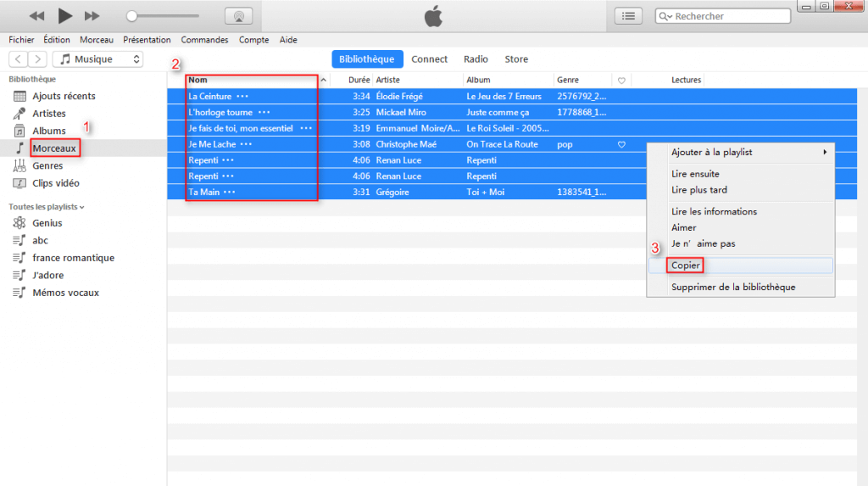Click the rewind previous track button

click(37, 16)
